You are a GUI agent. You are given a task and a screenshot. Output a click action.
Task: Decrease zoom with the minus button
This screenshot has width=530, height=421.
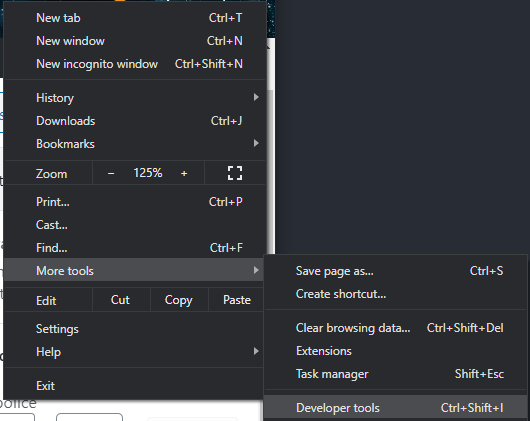click(111, 173)
